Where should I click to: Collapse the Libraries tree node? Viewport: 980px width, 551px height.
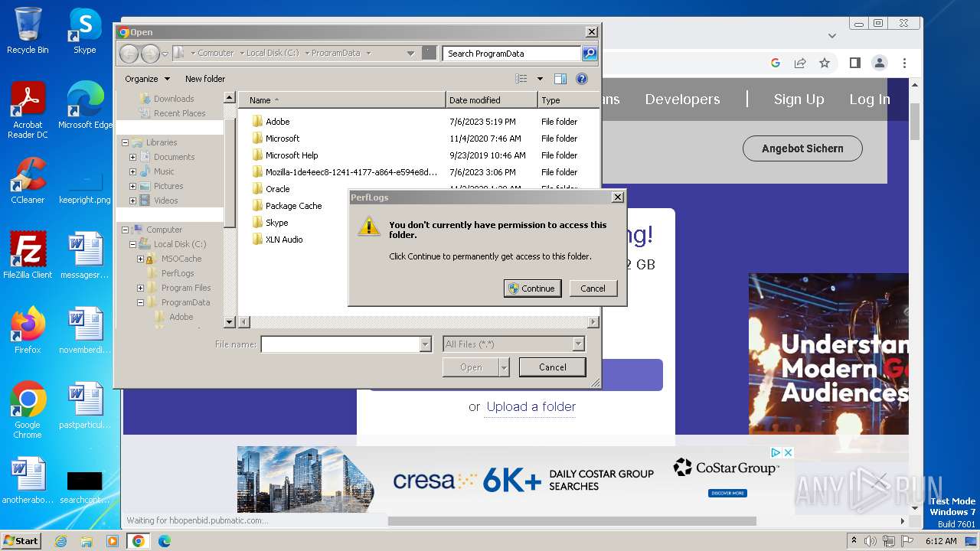(125, 142)
